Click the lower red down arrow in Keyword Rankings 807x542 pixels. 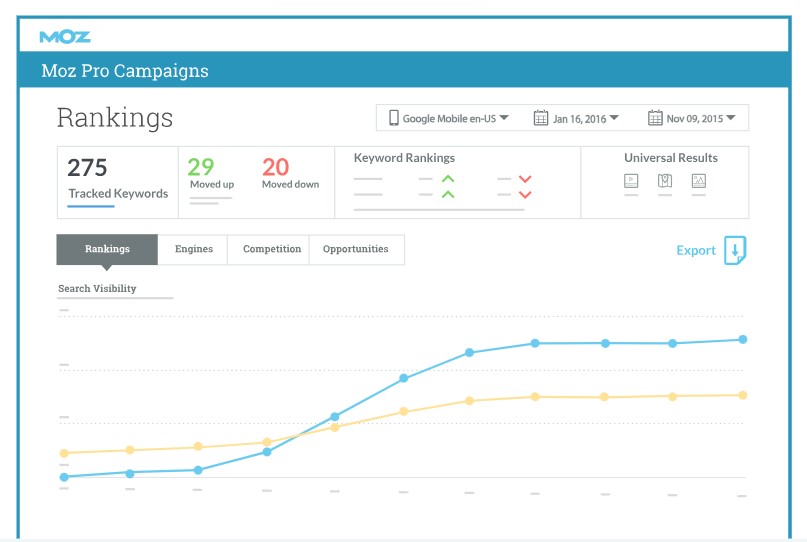[x=525, y=195]
